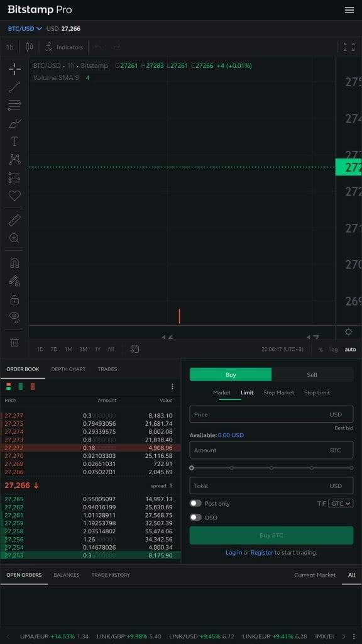Select the text annotation tool

[14, 142]
